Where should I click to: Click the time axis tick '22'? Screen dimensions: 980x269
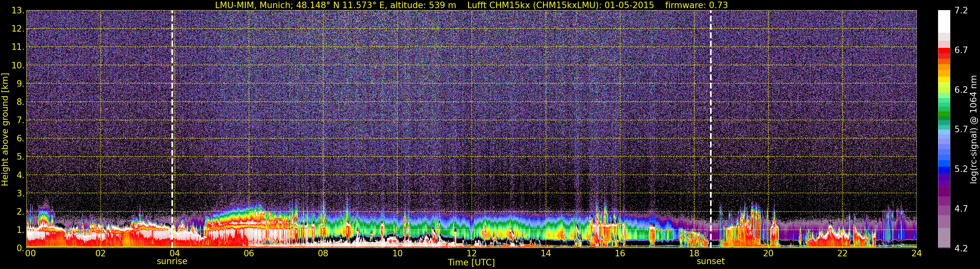pyautogui.click(x=842, y=253)
